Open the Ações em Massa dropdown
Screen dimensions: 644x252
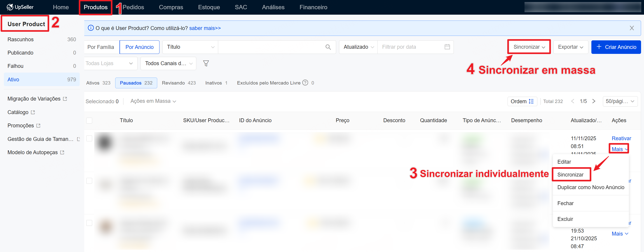(153, 101)
